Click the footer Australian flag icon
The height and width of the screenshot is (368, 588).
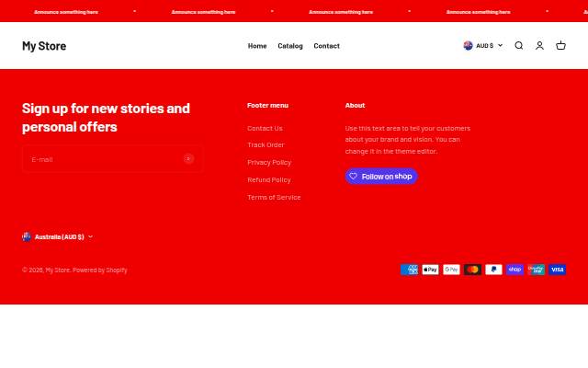tap(27, 237)
